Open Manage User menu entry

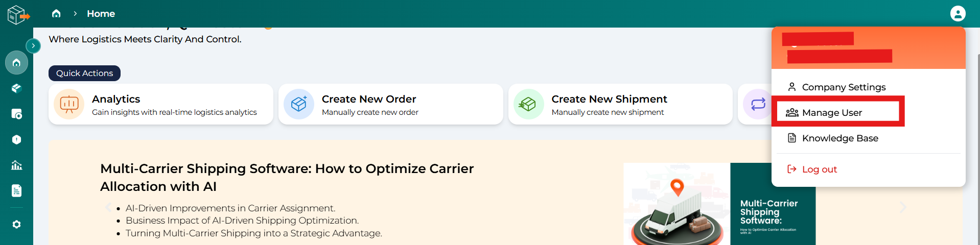tap(831, 113)
